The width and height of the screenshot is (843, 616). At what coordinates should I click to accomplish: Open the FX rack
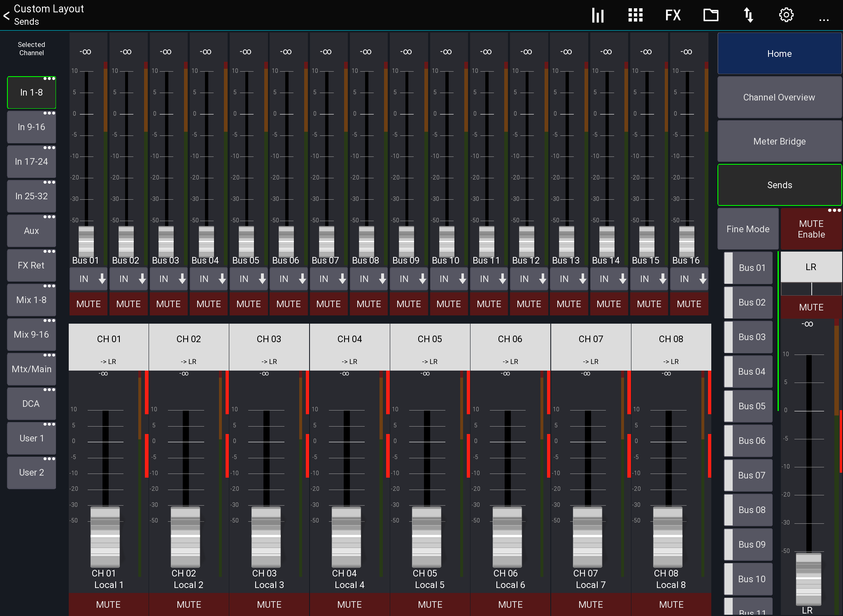pos(673,15)
